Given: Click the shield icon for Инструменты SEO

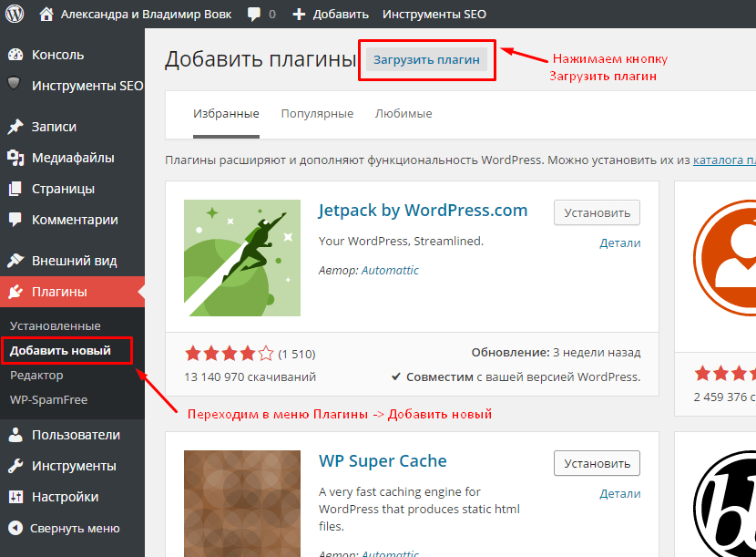Looking at the screenshot, I should 15,84.
